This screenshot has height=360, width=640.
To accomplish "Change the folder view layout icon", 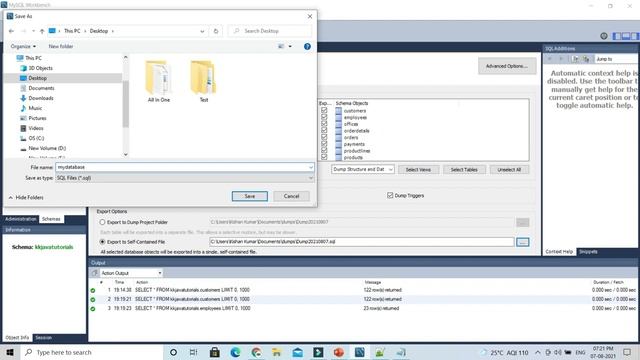I will coord(281,47).
